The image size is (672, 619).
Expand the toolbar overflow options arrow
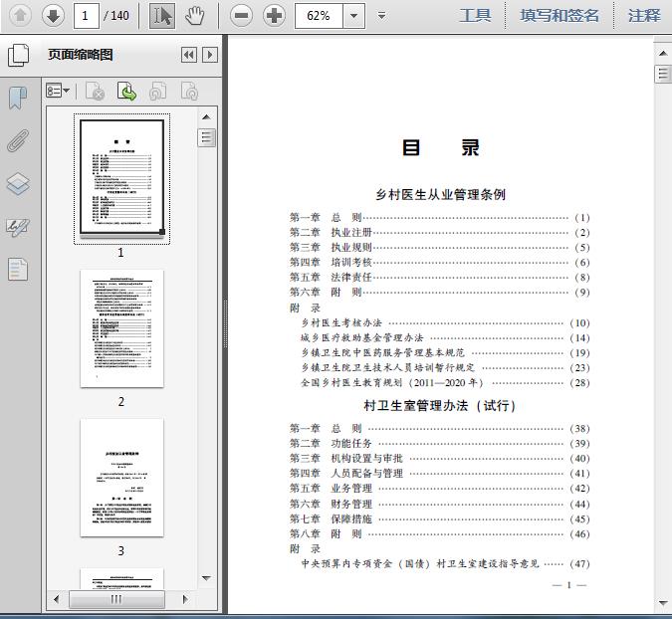click(382, 16)
